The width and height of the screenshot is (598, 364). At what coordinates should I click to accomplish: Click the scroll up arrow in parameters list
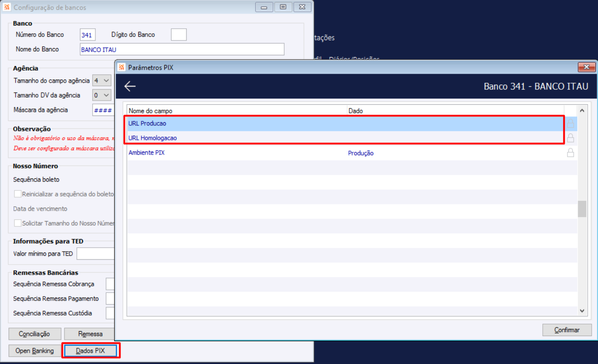(582, 110)
